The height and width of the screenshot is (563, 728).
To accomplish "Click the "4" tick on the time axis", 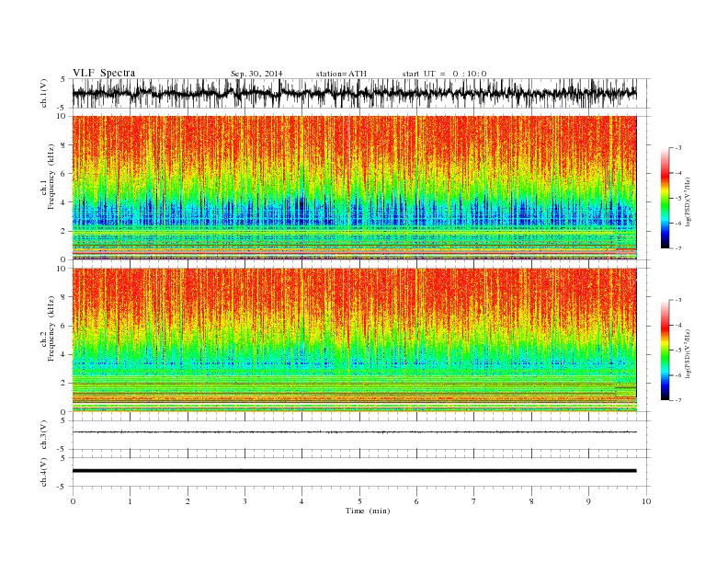I will tap(302, 501).
